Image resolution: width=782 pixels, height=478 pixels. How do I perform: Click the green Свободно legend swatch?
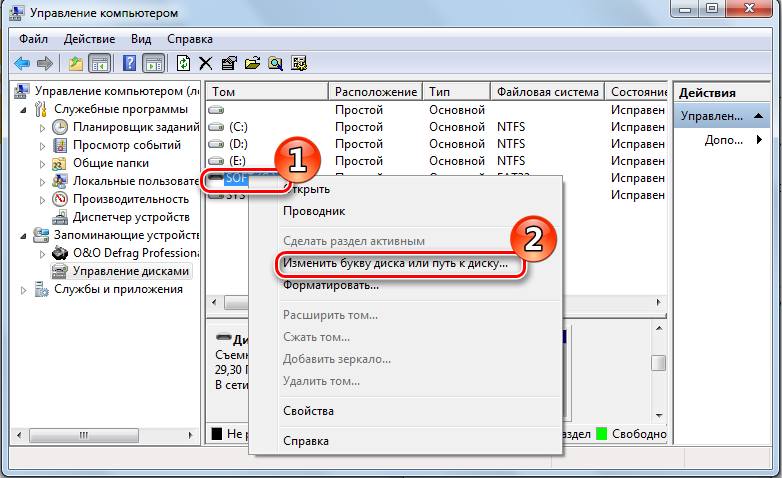coord(601,434)
